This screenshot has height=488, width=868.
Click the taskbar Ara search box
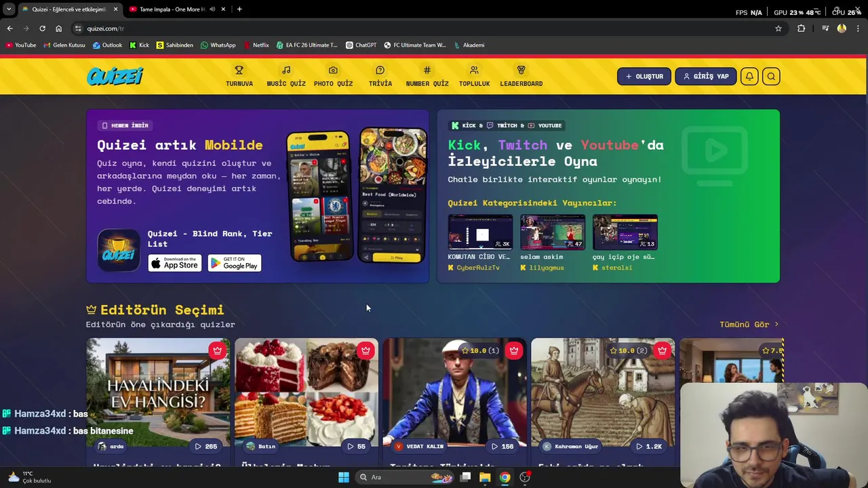[406, 477]
